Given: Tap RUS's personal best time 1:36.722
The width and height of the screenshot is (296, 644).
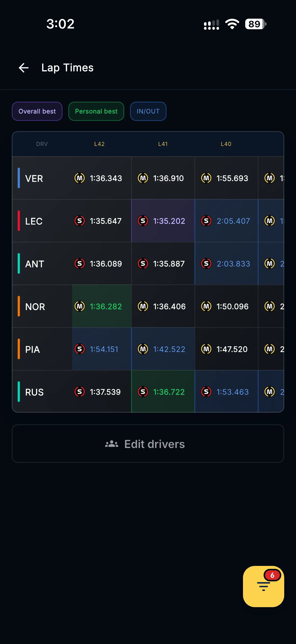Looking at the screenshot, I should [169, 392].
